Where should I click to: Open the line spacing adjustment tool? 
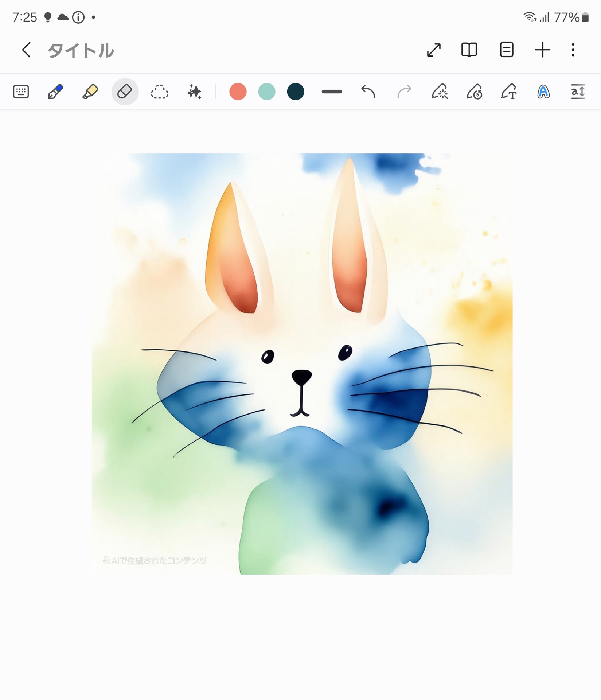(x=578, y=92)
